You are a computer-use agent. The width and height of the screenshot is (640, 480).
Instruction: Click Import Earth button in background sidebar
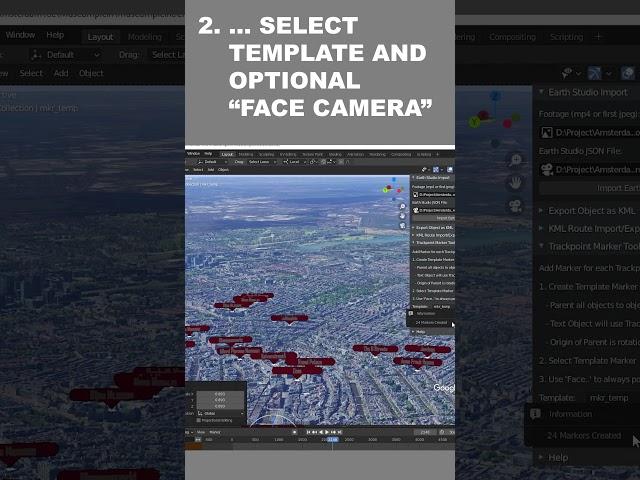[590, 188]
